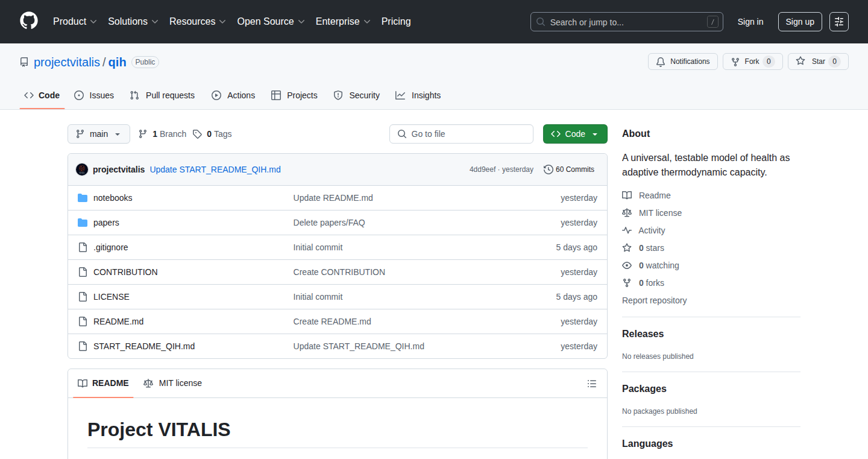Click the projectvitalis avatar in commit row
The height and width of the screenshot is (459, 868).
pyautogui.click(x=82, y=169)
